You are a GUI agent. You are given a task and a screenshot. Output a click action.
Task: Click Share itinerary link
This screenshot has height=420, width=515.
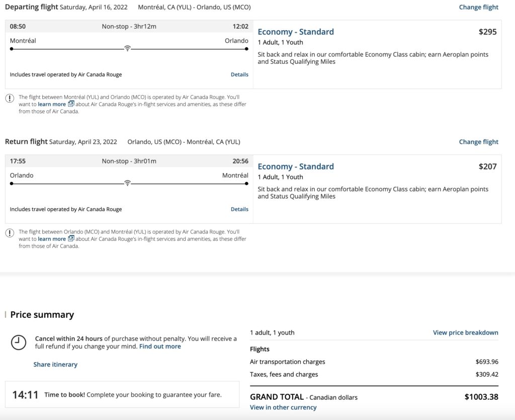tap(55, 364)
